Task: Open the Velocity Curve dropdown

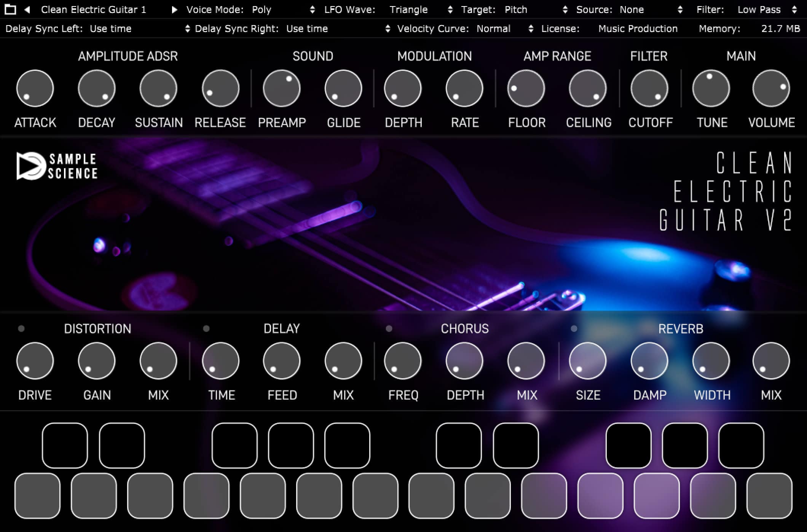Action: [505, 29]
